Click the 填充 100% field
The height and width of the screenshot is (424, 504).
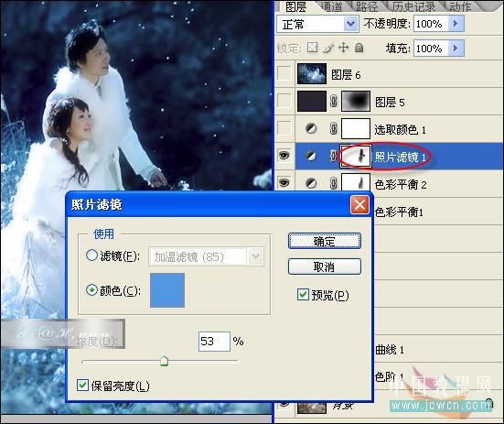click(431, 49)
